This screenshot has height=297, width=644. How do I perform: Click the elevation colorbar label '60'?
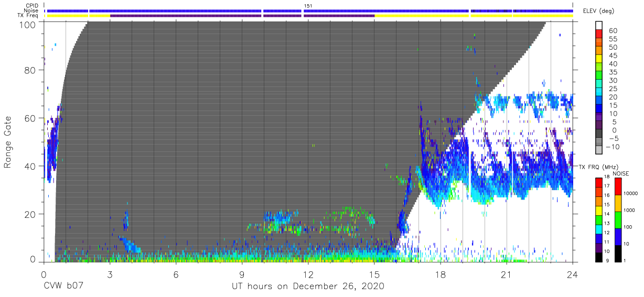coord(613,31)
